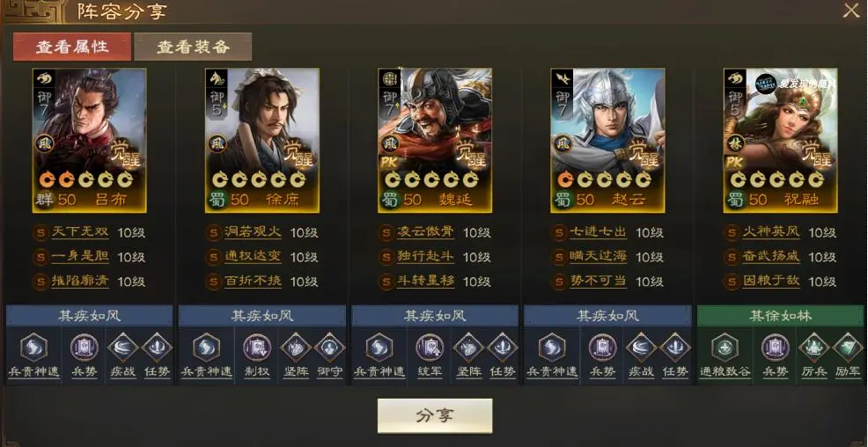Switch to 查看装备 tab
The width and height of the screenshot is (868, 447).
pyautogui.click(x=193, y=47)
